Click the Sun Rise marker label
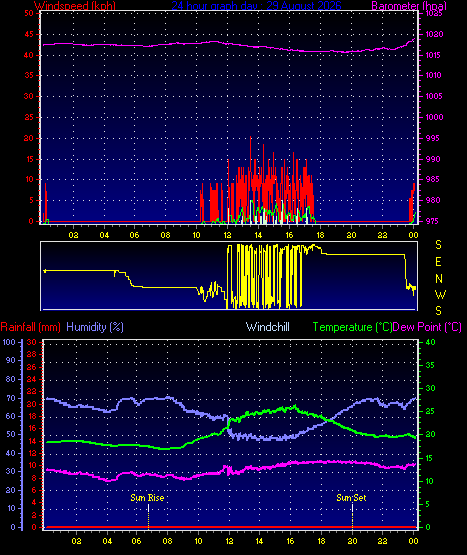This screenshot has height=555, width=467. click(147, 498)
